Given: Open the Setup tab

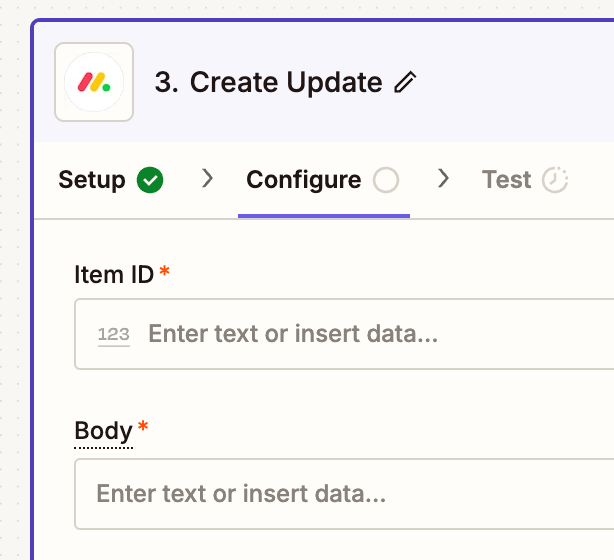Looking at the screenshot, I should (x=111, y=180).
